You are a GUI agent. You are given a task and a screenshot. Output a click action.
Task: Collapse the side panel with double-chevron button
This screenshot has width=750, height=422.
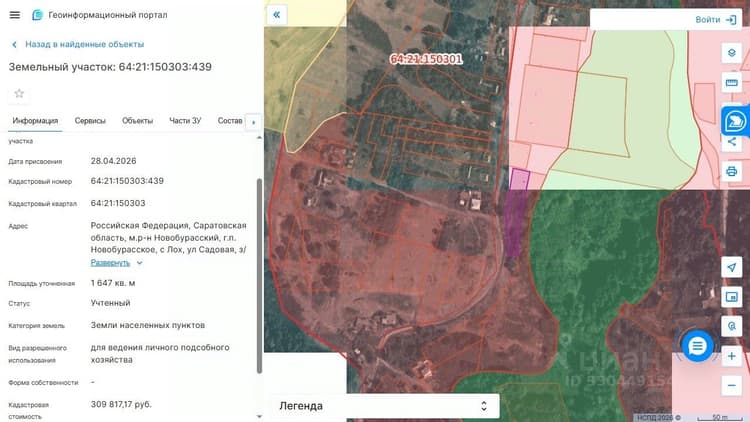click(x=276, y=15)
